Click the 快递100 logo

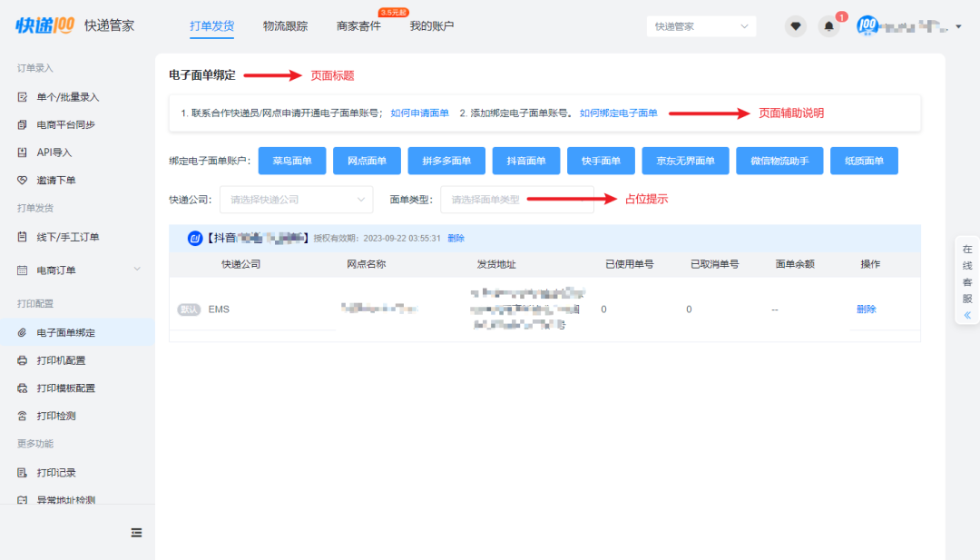click(44, 25)
